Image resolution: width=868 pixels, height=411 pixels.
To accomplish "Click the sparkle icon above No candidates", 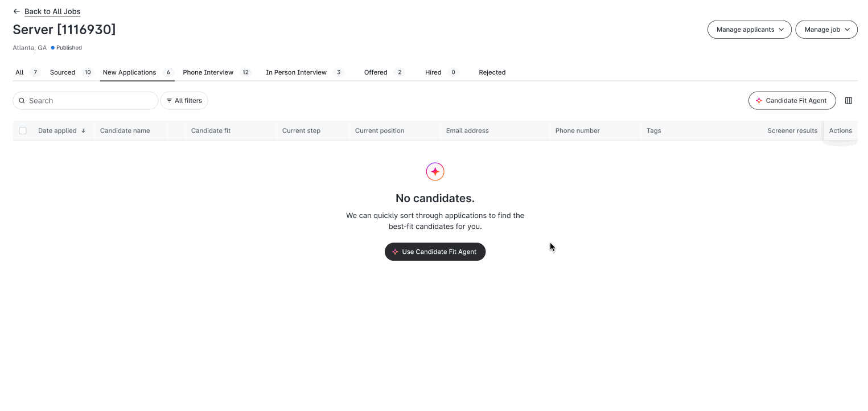I will (435, 171).
